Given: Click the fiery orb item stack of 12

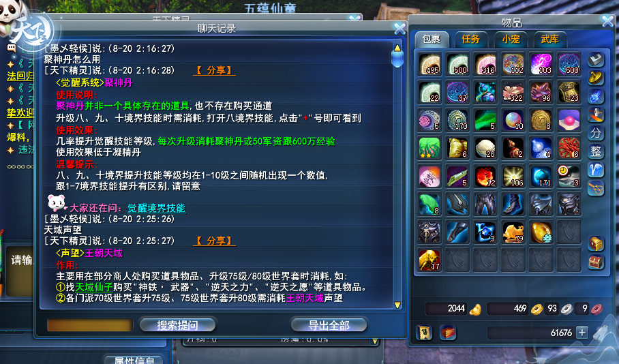Looking at the screenshot, I should 485,176.
